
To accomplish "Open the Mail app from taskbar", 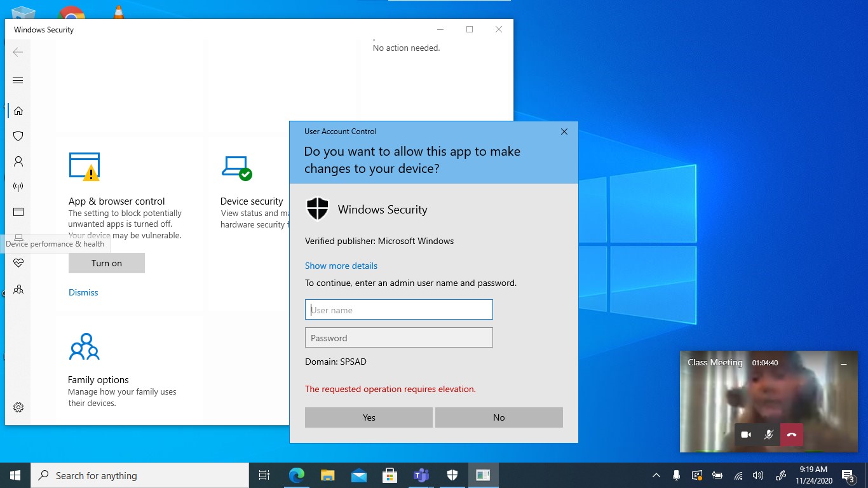I will tap(358, 475).
